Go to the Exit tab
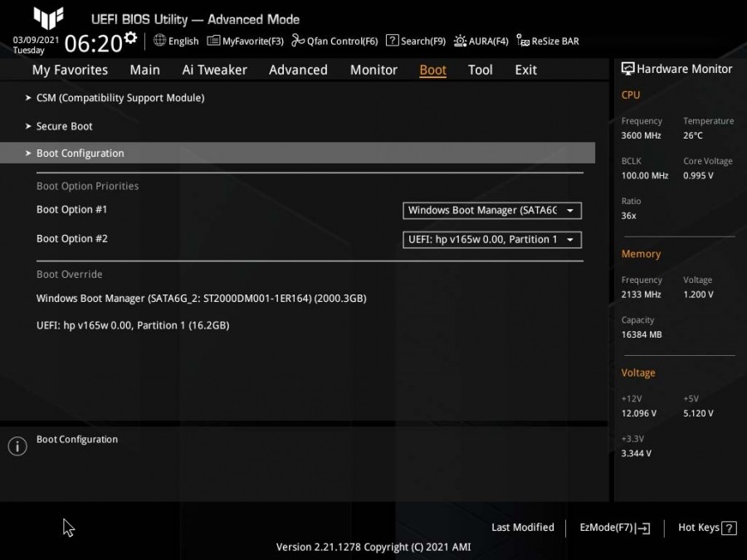Viewport: 747px width, 560px height. coord(526,70)
